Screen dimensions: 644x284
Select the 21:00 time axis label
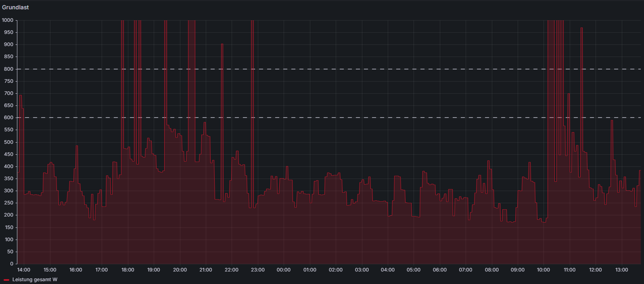tap(206, 270)
